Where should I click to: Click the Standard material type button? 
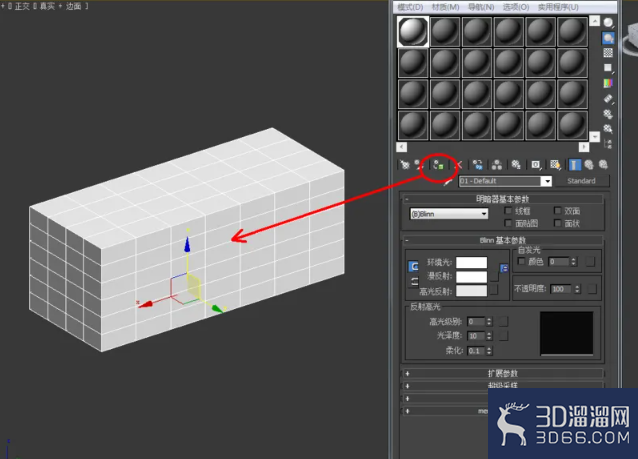[581, 181]
